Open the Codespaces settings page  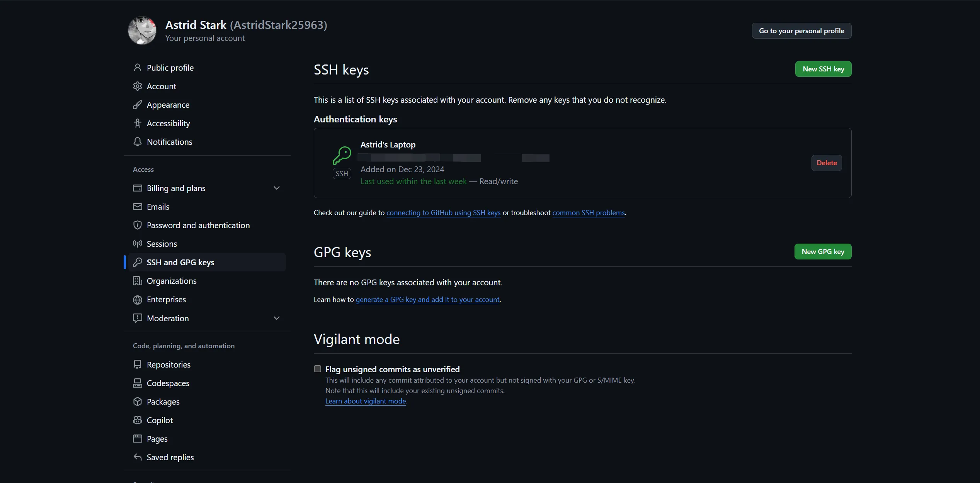click(168, 383)
